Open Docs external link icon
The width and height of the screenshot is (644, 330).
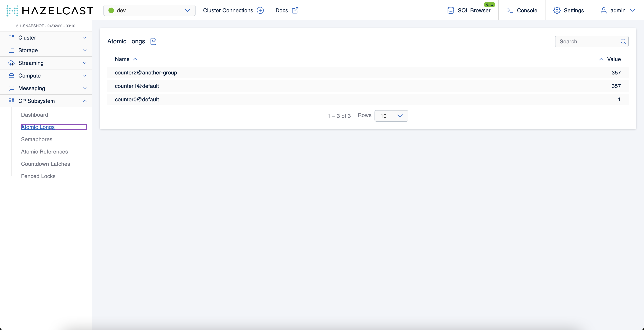(295, 11)
